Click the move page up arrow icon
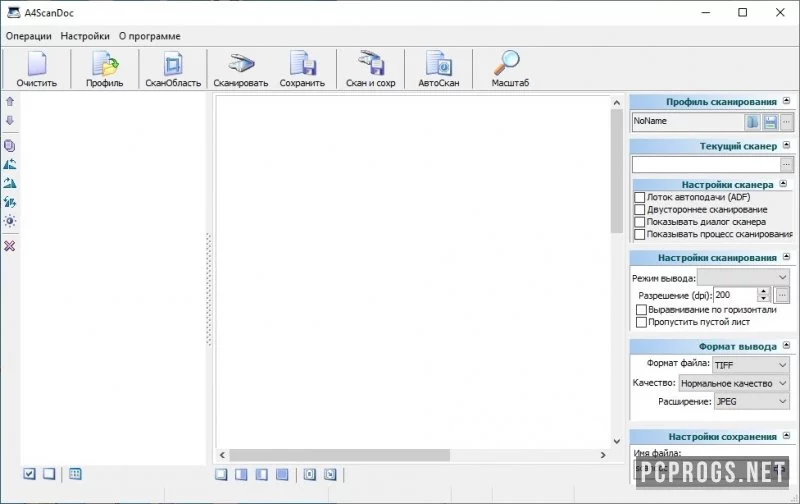 pos(10,102)
